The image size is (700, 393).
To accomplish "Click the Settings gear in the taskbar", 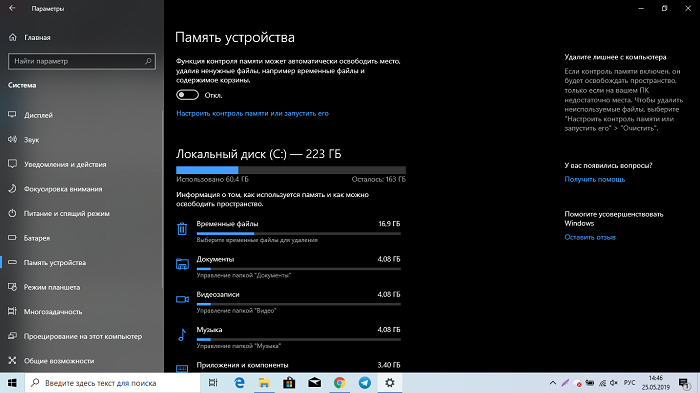I will [390, 383].
